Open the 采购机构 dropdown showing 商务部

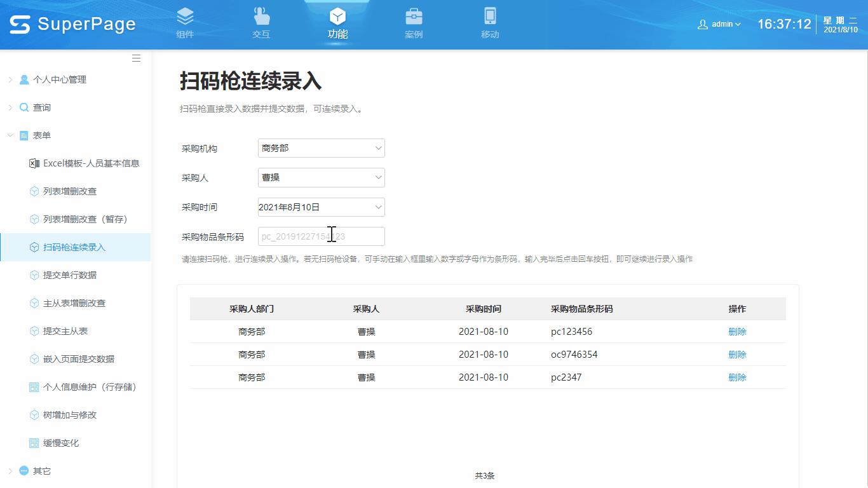click(321, 147)
